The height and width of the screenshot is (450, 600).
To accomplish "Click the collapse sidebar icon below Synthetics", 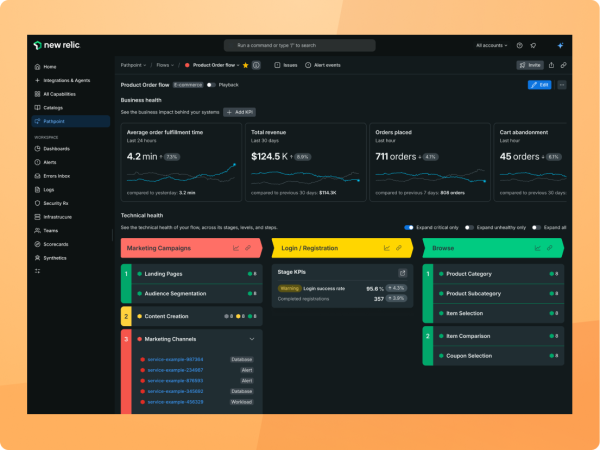I will click(37, 271).
